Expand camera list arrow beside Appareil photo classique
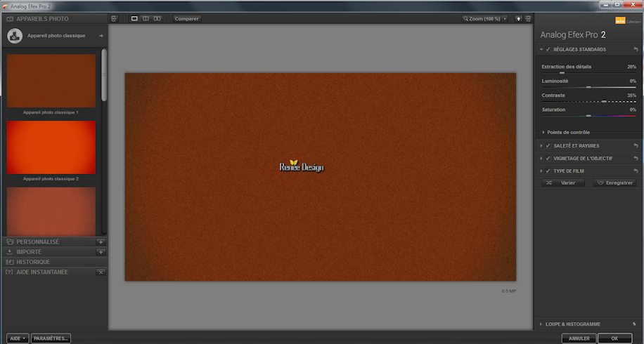The image size is (644, 344). pyautogui.click(x=101, y=36)
